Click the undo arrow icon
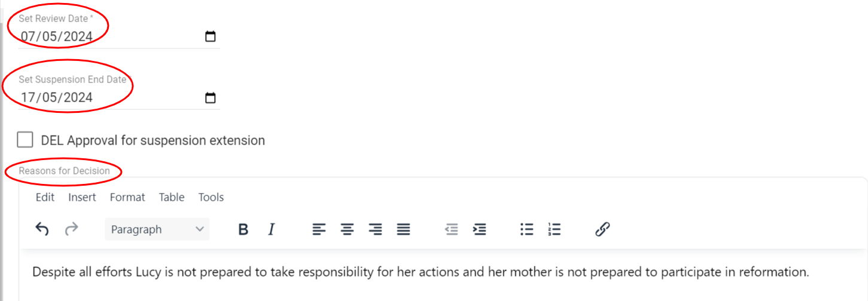The width and height of the screenshot is (868, 301). (x=42, y=229)
